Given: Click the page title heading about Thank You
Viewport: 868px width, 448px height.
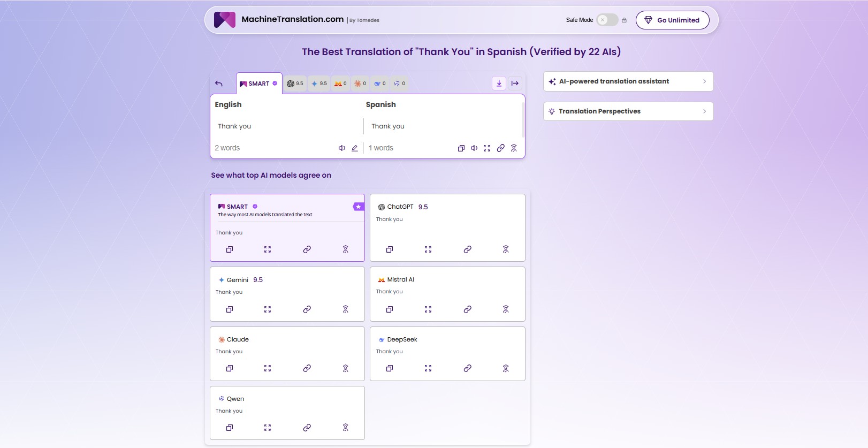Looking at the screenshot, I should (461, 52).
